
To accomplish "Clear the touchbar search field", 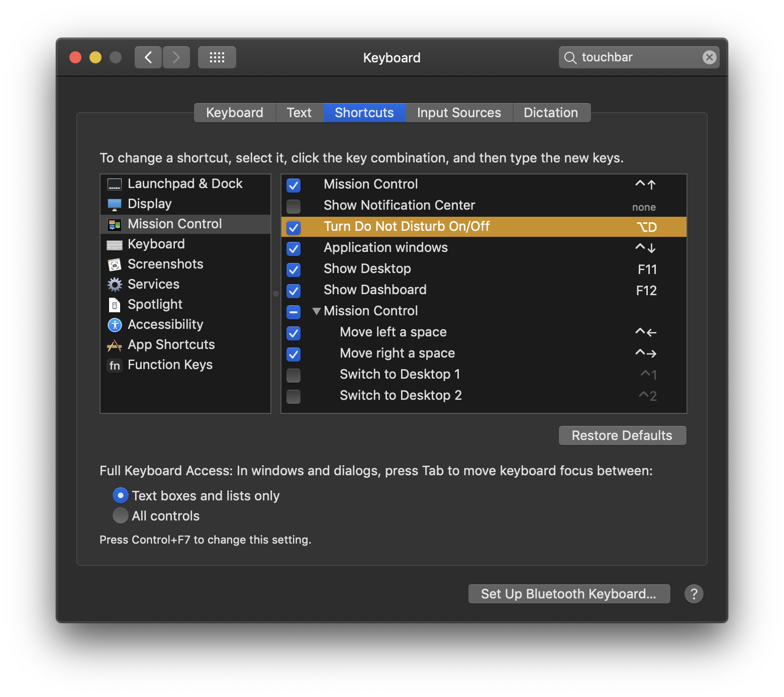I will click(x=709, y=57).
